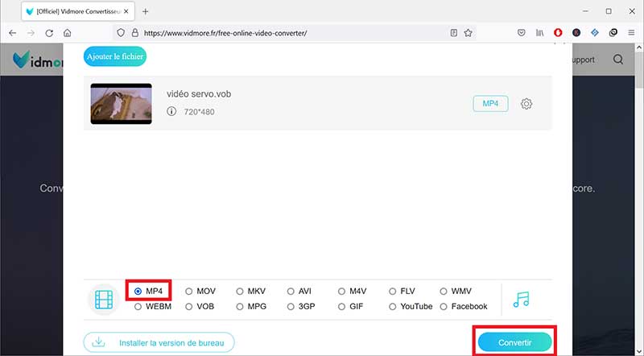The height and width of the screenshot is (356, 644).
Task: Open the MP4 format badge next to the file
Action: pos(490,104)
